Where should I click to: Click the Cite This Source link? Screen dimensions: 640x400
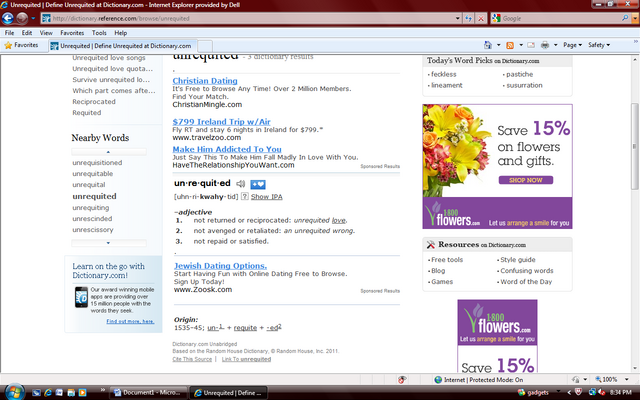click(192, 359)
